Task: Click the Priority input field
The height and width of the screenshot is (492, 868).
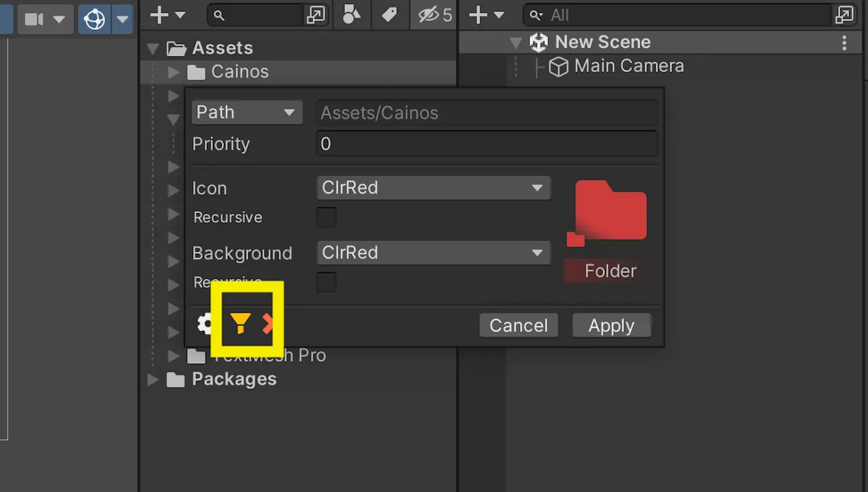Action: click(487, 144)
